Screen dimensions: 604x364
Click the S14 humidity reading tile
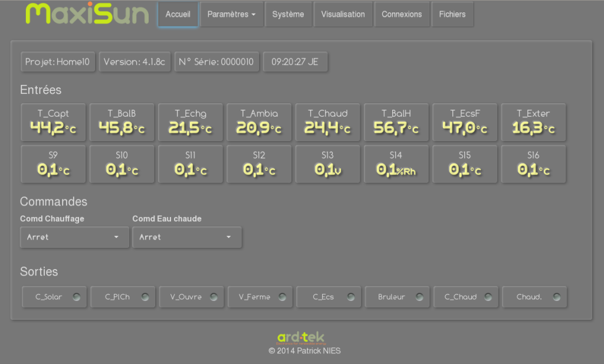click(x=396, y=164)
